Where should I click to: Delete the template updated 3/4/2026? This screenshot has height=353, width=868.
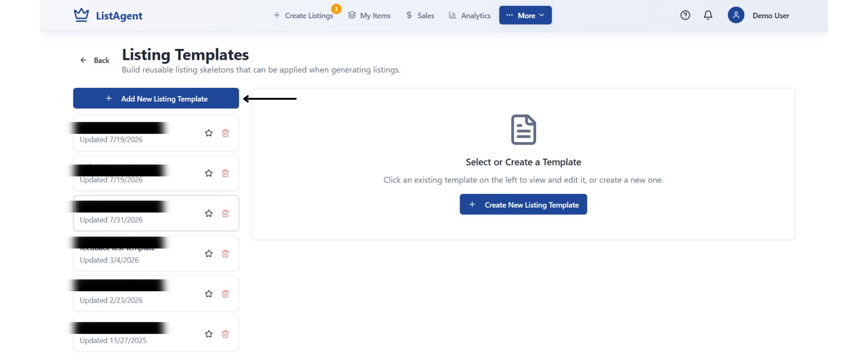click(225, 254)
